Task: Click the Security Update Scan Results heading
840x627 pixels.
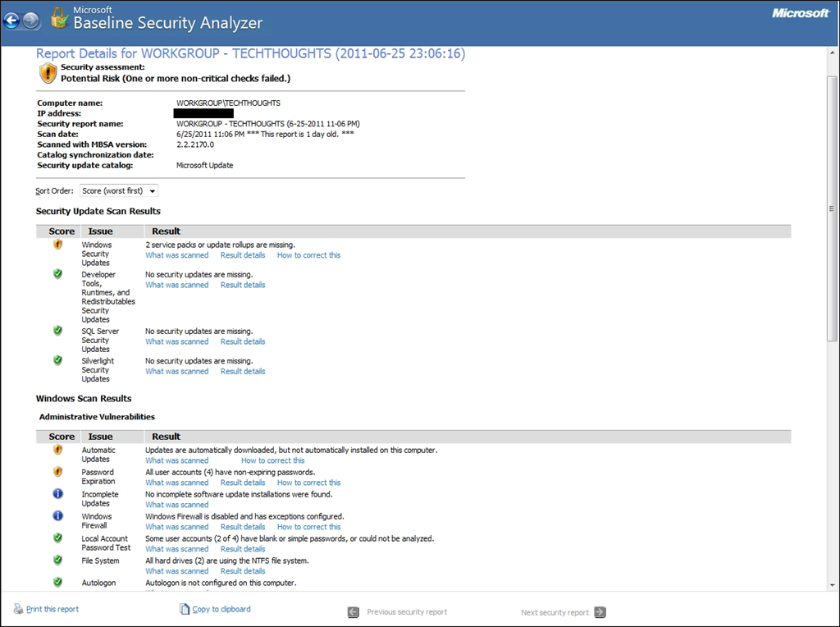Action: pyautogui.click(x=98, y=211)
